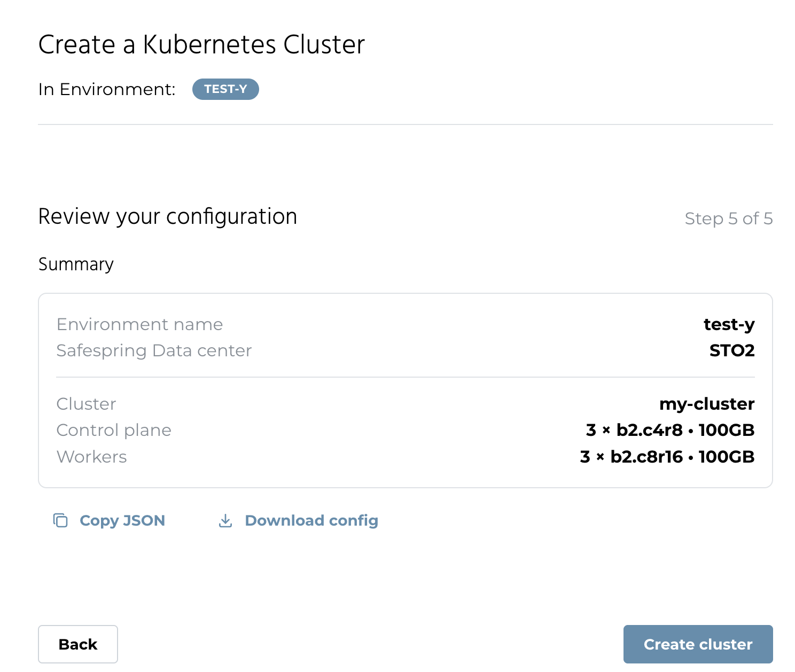Click the TEST-Y environment badge
Viewport: 795px width, 672px height.
tap(225, 89)
